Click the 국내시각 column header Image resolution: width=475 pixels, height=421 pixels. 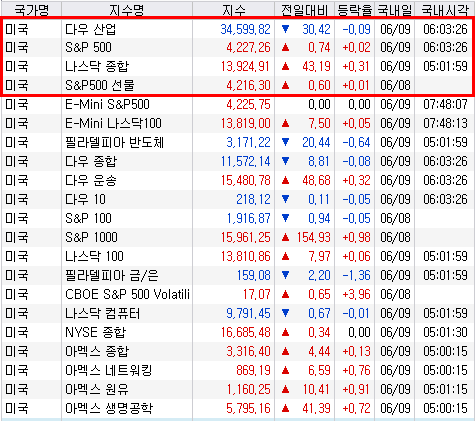[x=445, y=10]
